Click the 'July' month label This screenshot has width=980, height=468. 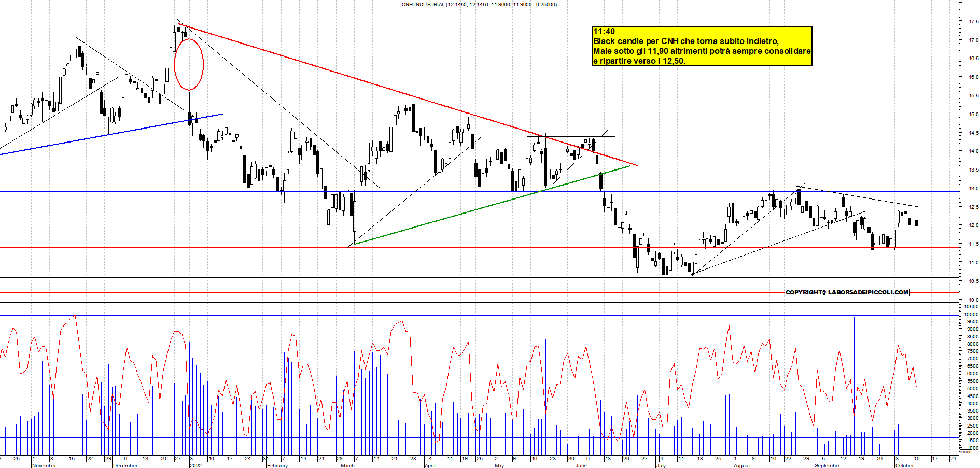click(x=661, y=465)
